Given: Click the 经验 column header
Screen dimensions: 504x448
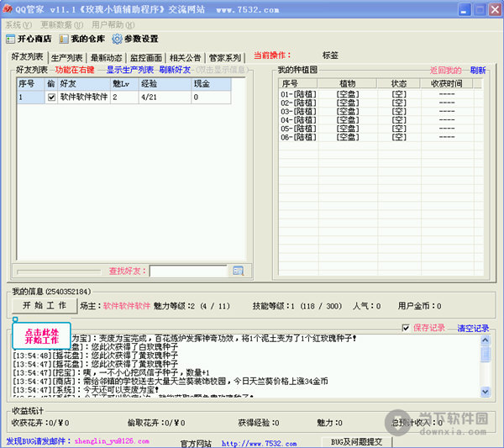Looking at the screenshot, I should (165, 84).
